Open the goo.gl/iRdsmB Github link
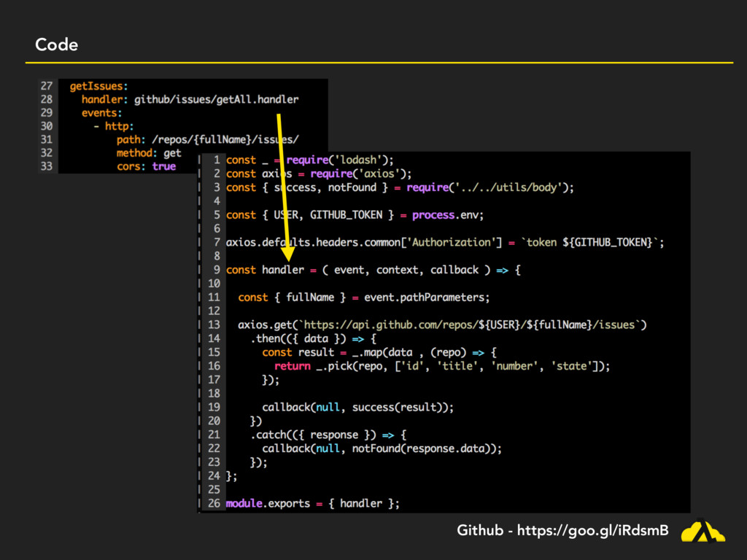747x560 pixels. 592,531
